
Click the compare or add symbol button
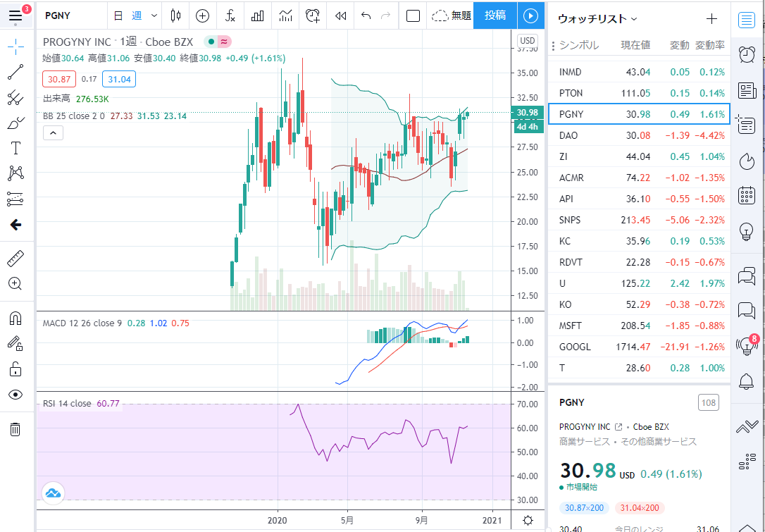[202, 16]
